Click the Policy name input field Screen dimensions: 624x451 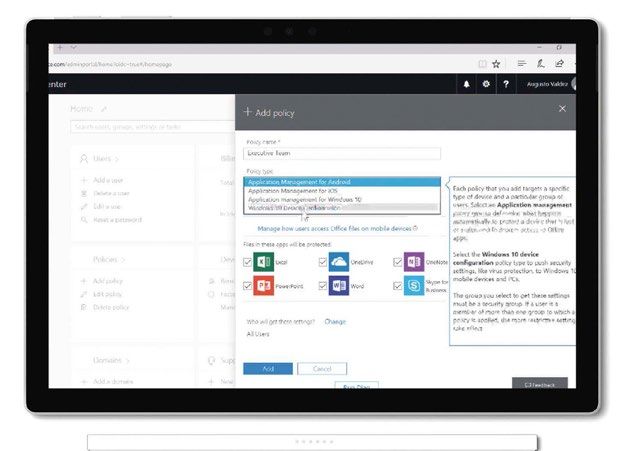[x=342, y=153]
